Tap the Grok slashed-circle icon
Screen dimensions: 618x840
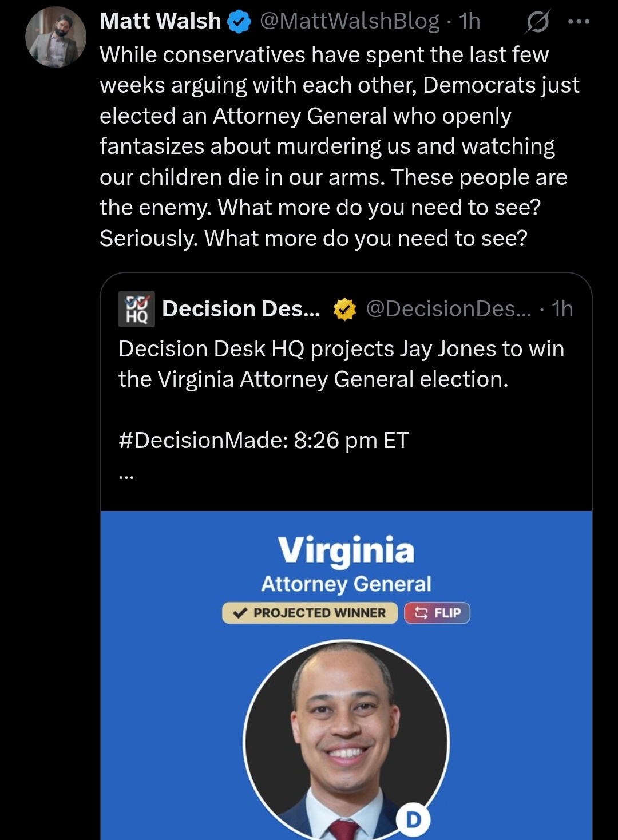(537, 22)
